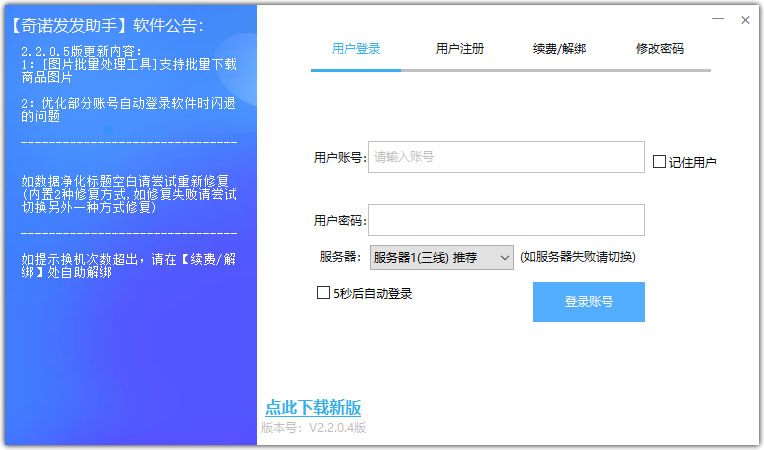Screen dimensions: 764x450
Task: Focus the 用户账号 input field
Action: (506, 157)
